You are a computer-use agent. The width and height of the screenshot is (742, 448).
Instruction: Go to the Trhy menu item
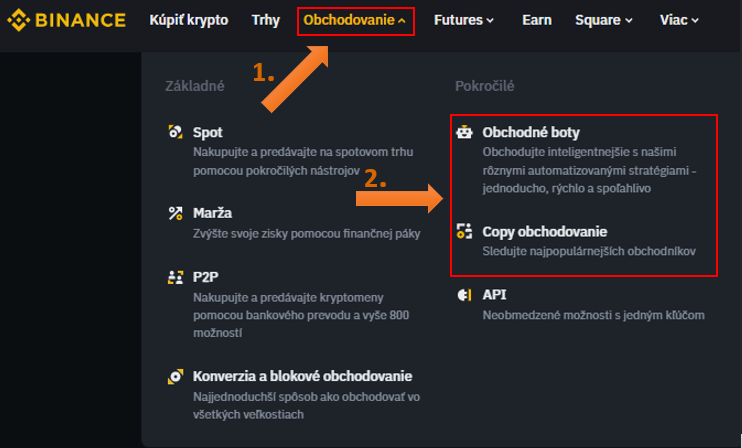tap(266, 20)
